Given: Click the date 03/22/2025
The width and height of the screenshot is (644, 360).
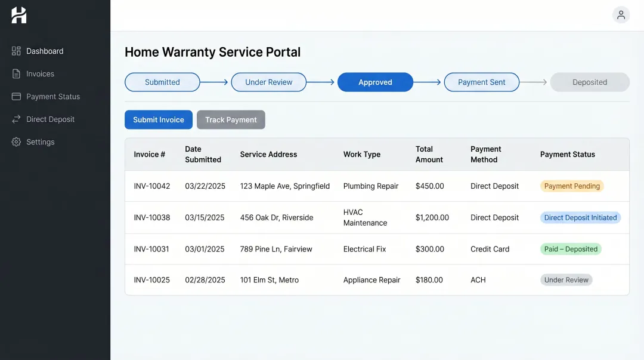Looking at the screenshot, I should coord(205,186).
